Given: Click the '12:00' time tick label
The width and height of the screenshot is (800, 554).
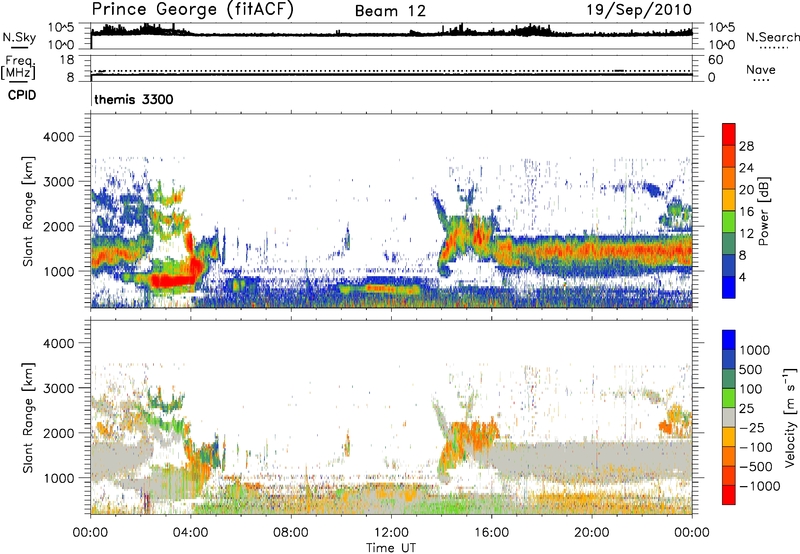Looking at the screenshot, I should pyautogui.click(x=391, y=533).
